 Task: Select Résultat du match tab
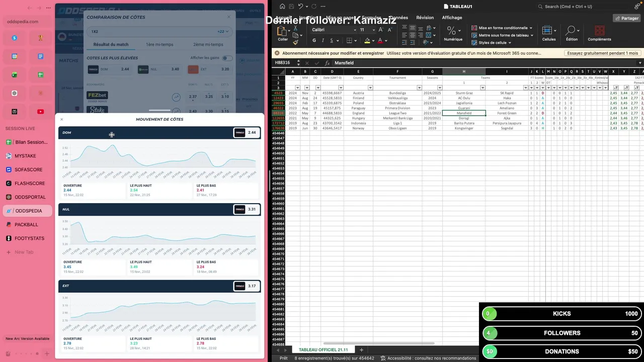click(x=111, y=44)
